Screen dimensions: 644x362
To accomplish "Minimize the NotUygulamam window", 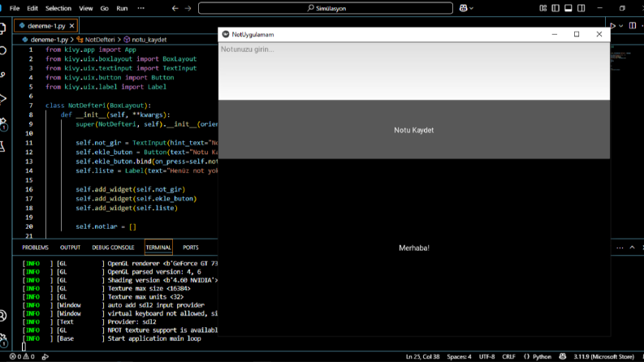I will pyautogui.click(x=555, y=34).
